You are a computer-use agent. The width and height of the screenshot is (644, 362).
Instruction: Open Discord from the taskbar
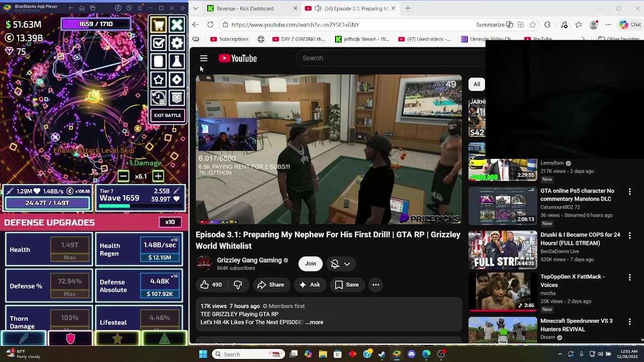(x=412, y=354)
